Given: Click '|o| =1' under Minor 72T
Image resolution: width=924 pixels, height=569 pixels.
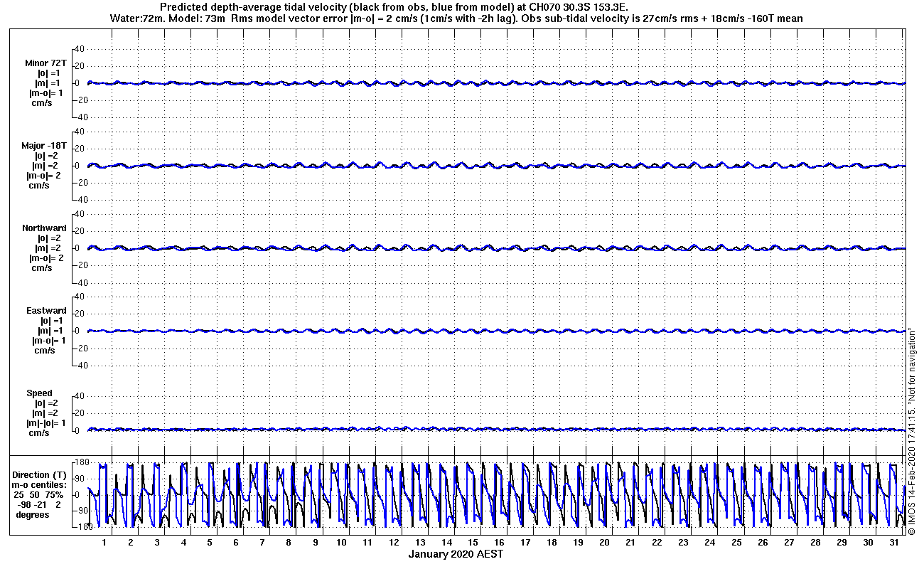Looking at the screenshot, I should coord(50,73).
